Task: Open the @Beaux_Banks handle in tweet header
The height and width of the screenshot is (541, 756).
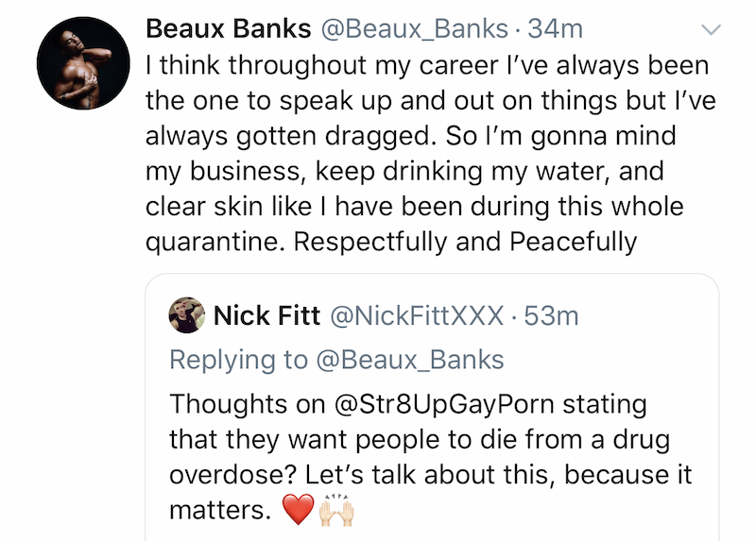Action: tap(417, 29)
